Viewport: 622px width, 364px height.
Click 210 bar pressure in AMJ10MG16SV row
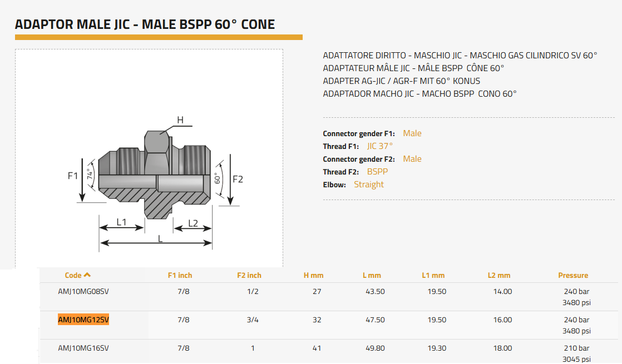pyautogui.click(x=576, y=348)
